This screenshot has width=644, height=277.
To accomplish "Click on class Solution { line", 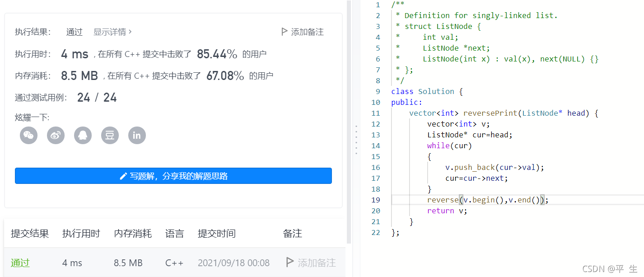I will point(427,91).
